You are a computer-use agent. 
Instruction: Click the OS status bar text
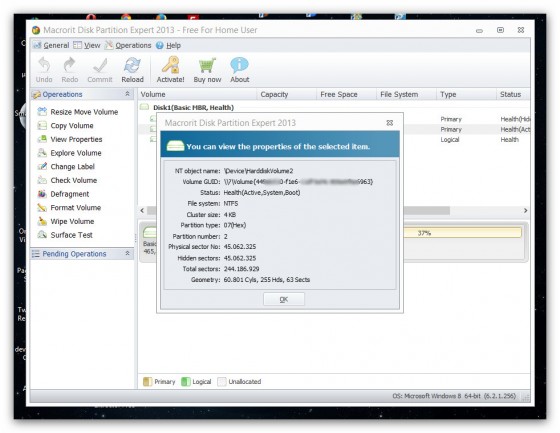coord(454,396)
